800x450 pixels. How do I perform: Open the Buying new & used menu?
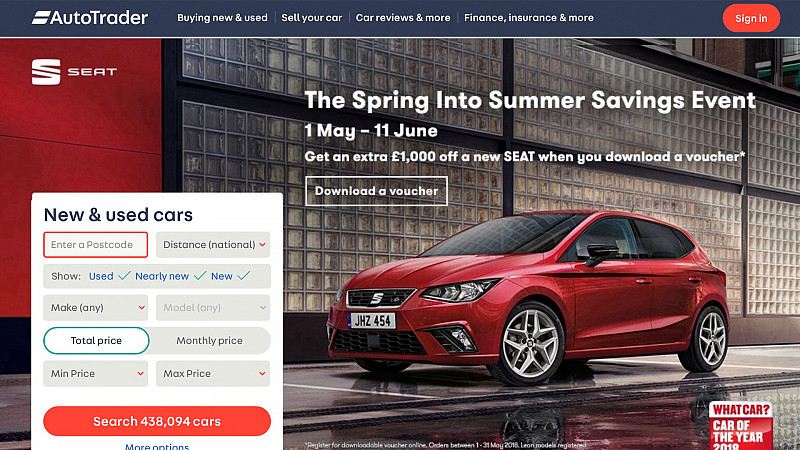click(222, 18)
